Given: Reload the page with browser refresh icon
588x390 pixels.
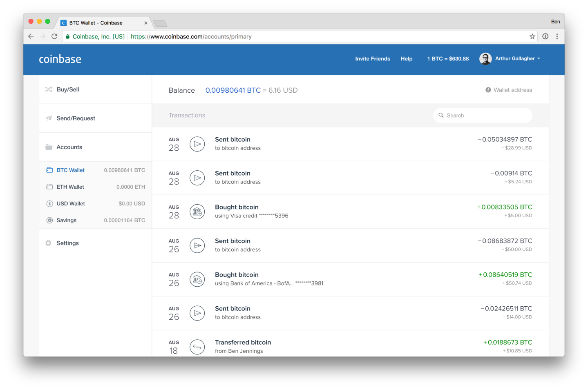Looking at the screenshot, I should [54, 36].
